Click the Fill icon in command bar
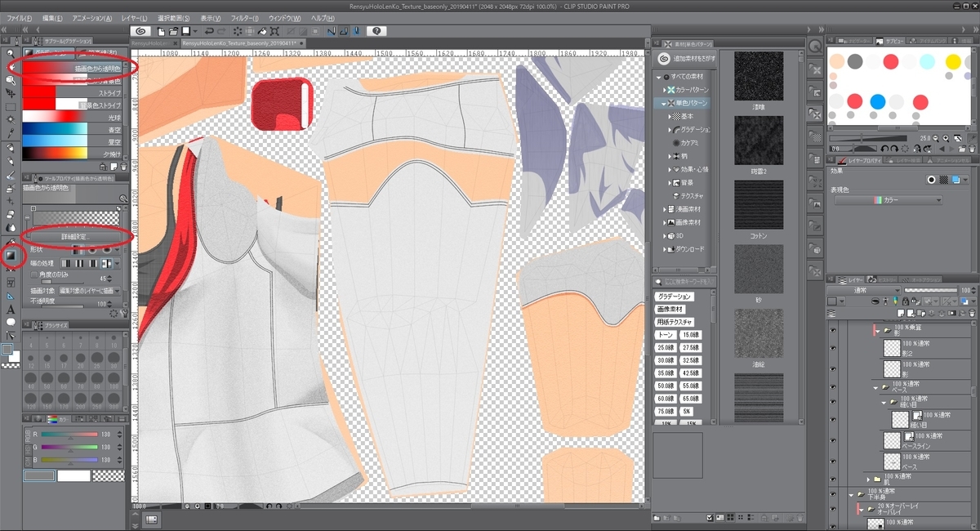 click(x=261, y=31)
